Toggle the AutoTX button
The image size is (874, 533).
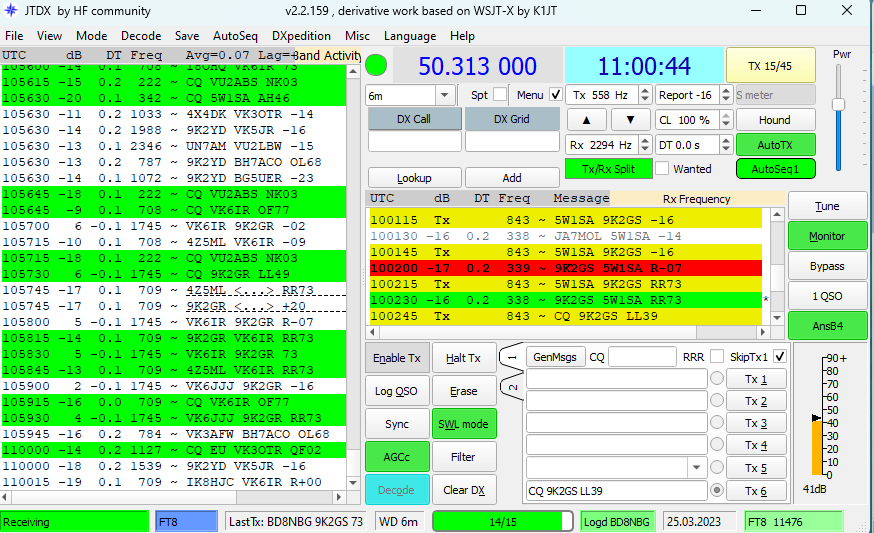pos(775,145)
